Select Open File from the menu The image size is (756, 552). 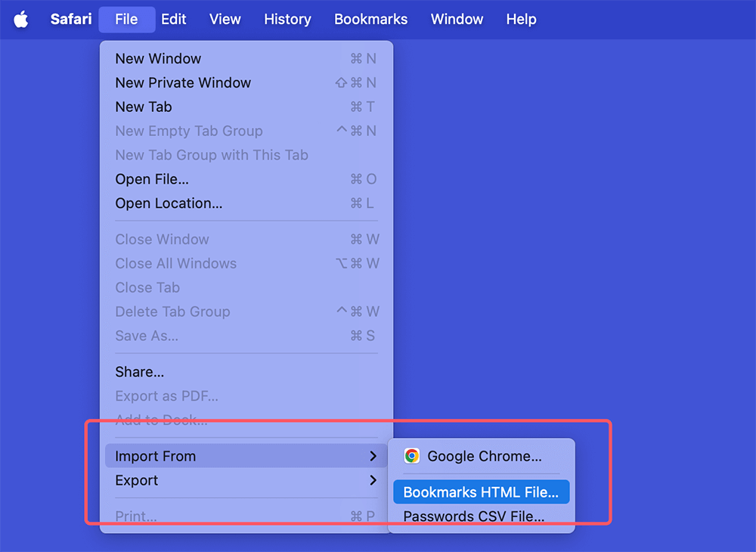tap(152, 179)
